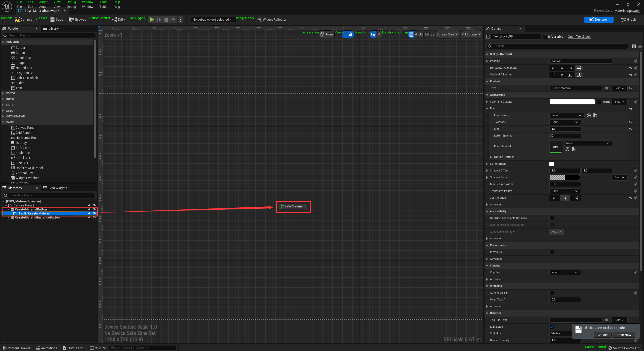Click the horizontal align center icon
The image size is (644, 351).
(x=562, y=68)
